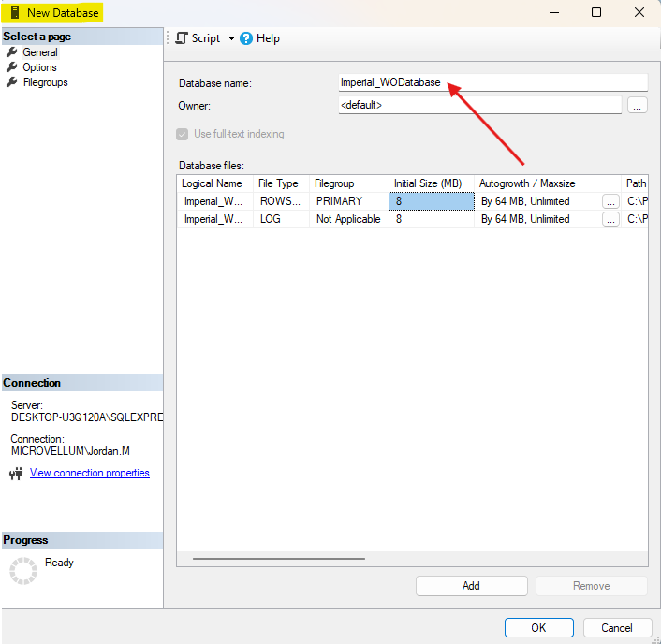661x644 pixels.
Task: Open the Script dropdown arrow
Action: pyautogui.click(x=231, y=39)
